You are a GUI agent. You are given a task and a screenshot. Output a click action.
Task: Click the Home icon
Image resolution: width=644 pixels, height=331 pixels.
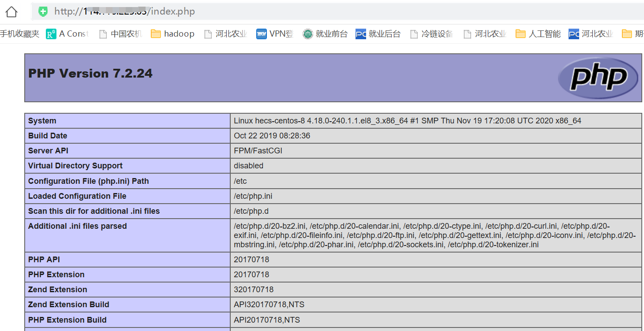click(x=11, y=11)
